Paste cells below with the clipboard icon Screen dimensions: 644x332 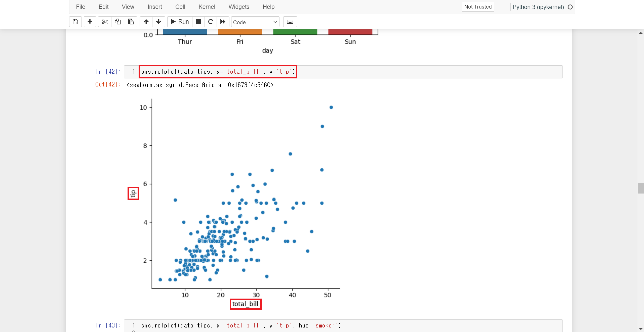point(131,22)
